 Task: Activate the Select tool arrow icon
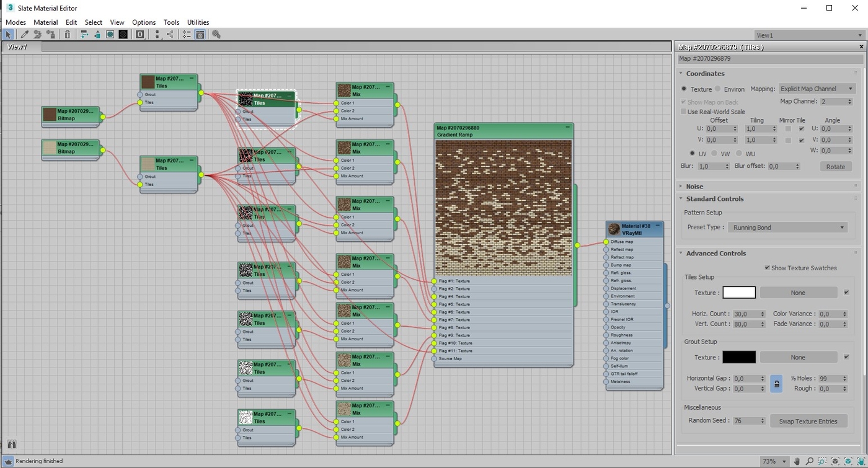click(x=8, y=35)
